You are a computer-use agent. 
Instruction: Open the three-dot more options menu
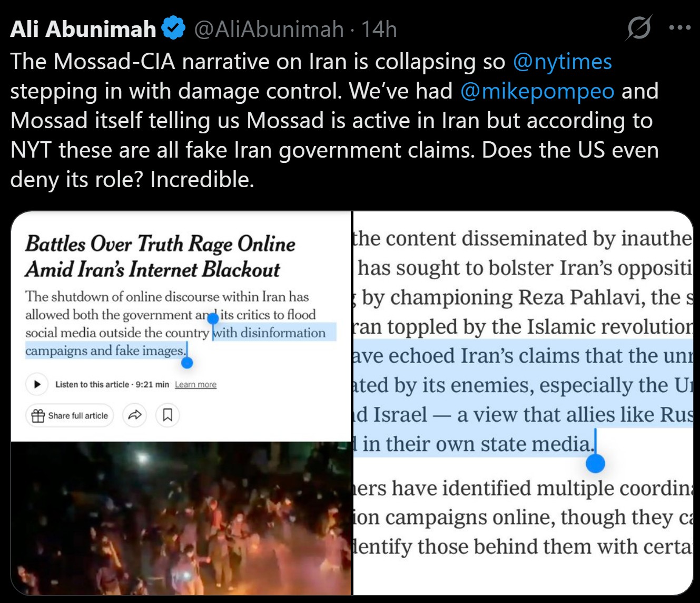coord(679,28)
